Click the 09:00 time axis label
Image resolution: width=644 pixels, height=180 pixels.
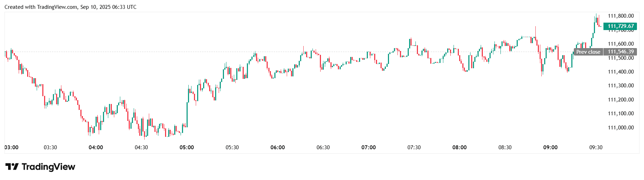point(550,147)
